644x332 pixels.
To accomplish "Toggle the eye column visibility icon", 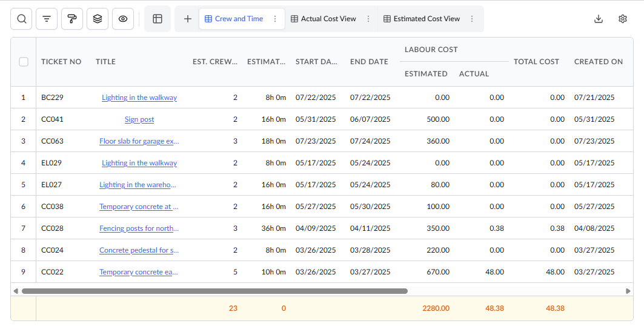I will (x=123, y=19).
